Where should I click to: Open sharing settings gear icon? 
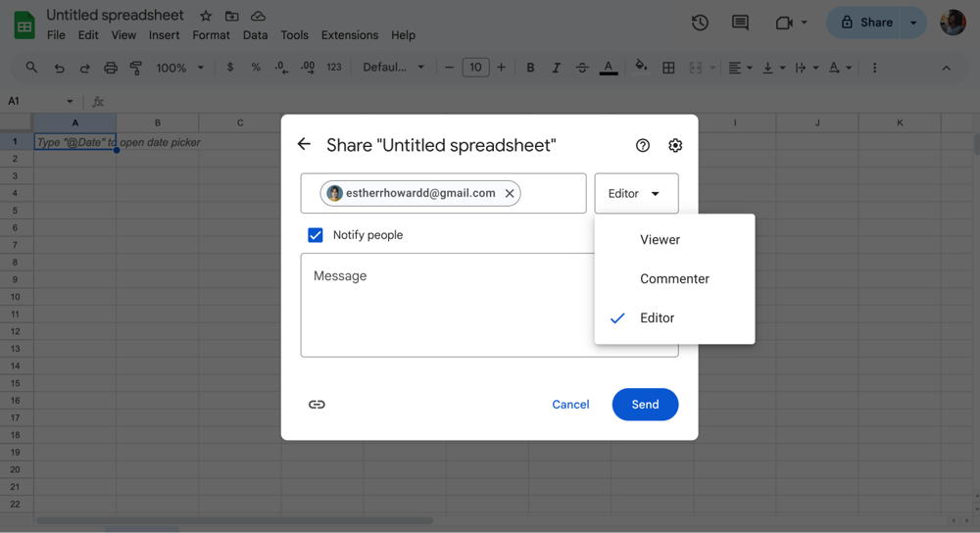[675, 145]
